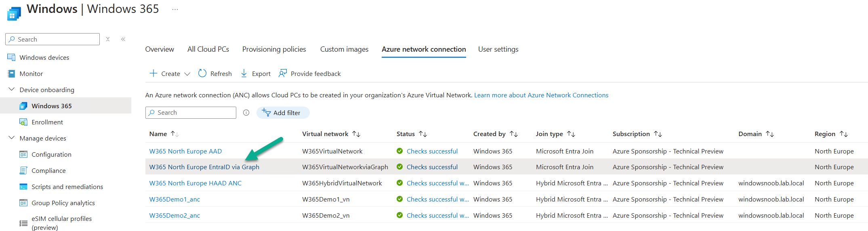Open W365Demo2_anc connection link
Image resolution: width=868 pixels, height=231 pixels.
(174, 215)
